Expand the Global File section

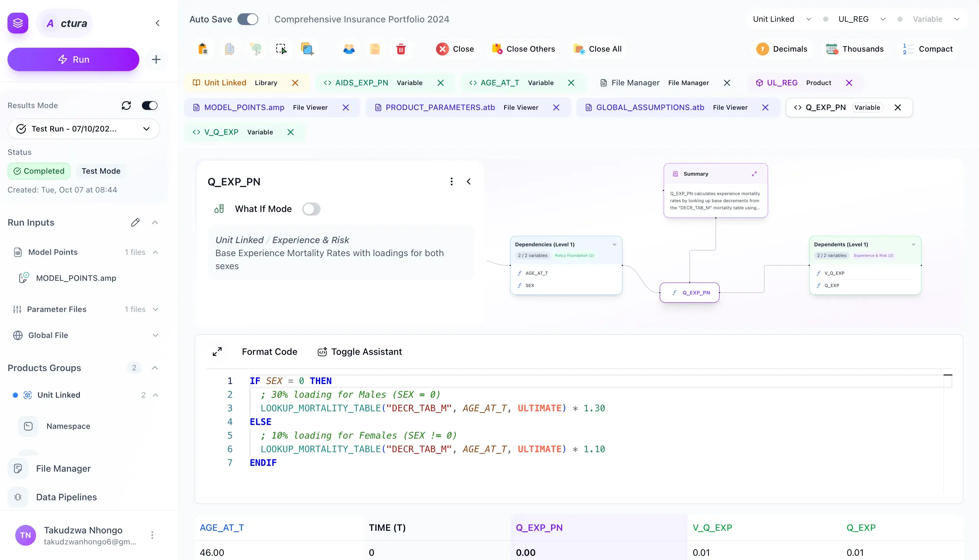coord(156,335)
